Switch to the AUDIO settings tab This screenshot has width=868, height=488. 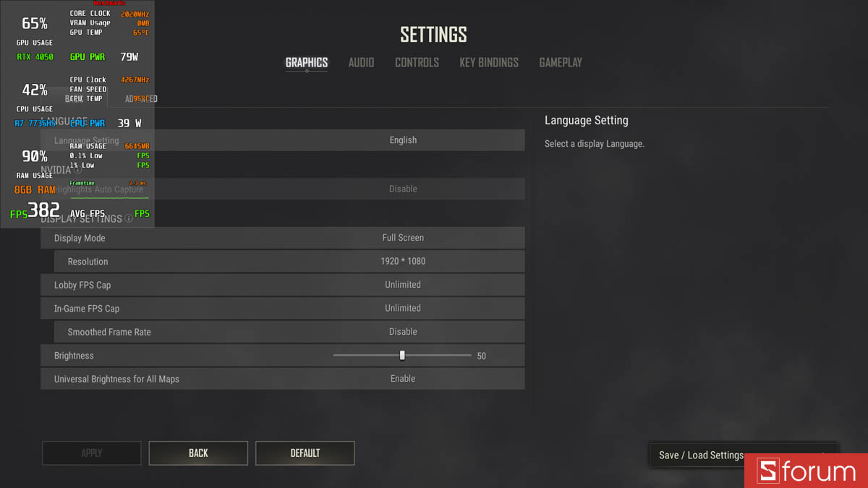(x=361, y=63)
